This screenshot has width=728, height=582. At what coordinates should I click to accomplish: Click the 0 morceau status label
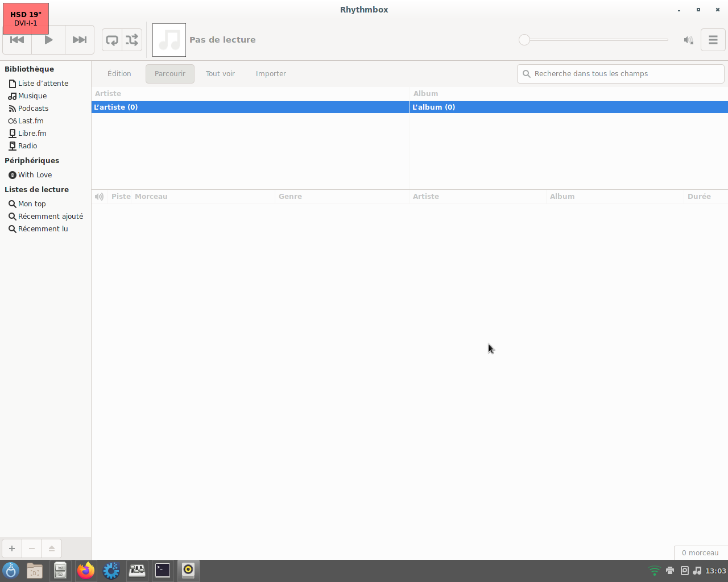[700, 553]
